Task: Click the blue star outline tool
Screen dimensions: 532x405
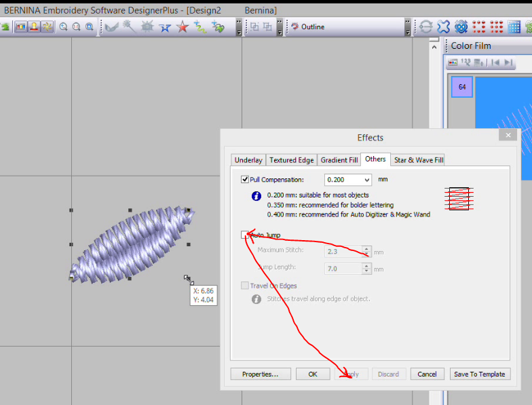Action: point(165,27)
